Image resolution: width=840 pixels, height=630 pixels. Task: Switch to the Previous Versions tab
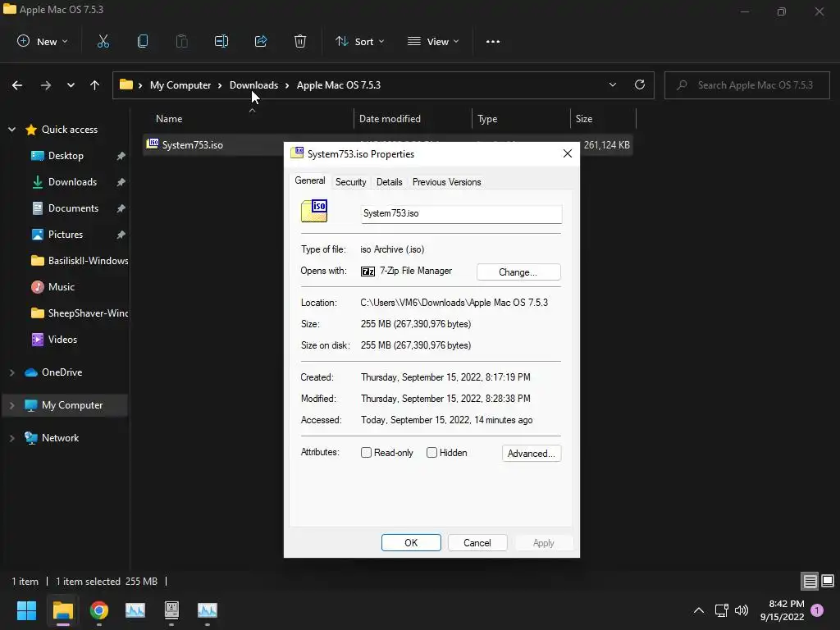point(447,182)
